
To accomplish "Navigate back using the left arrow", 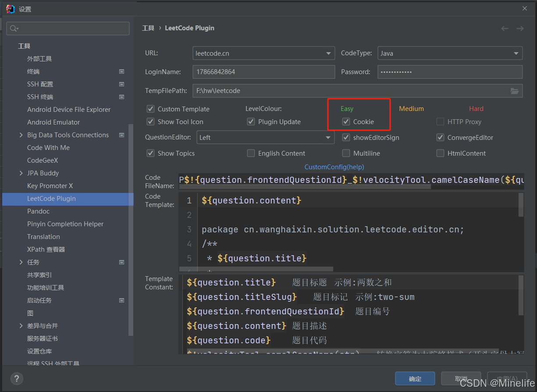I will point(504,28).
